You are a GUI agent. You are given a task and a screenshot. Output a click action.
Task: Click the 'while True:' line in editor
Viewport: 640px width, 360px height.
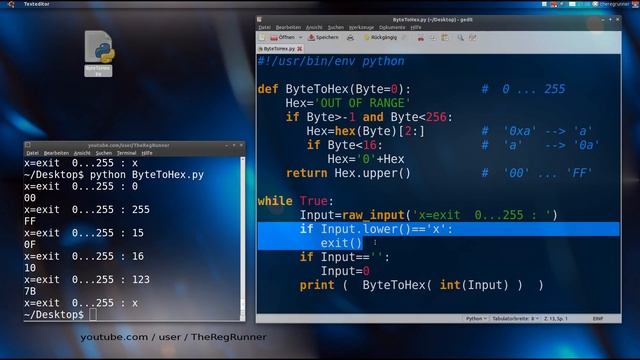click(x=296, y=201)
